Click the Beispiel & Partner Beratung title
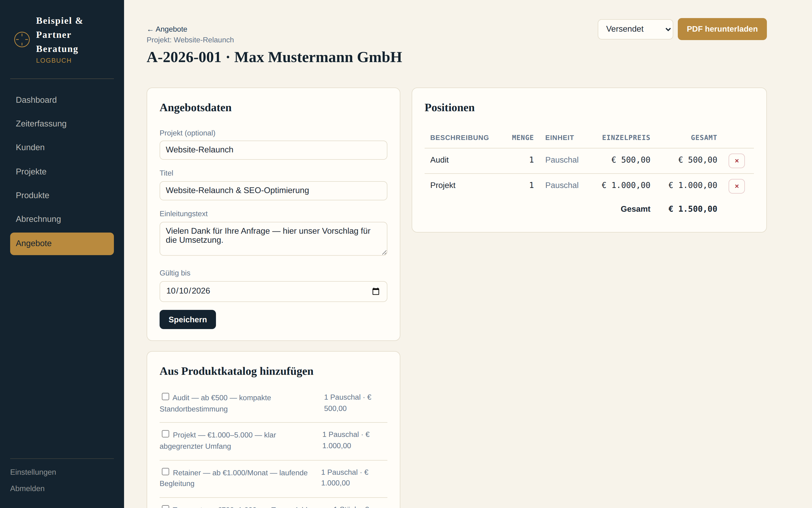 coord(59,35)
